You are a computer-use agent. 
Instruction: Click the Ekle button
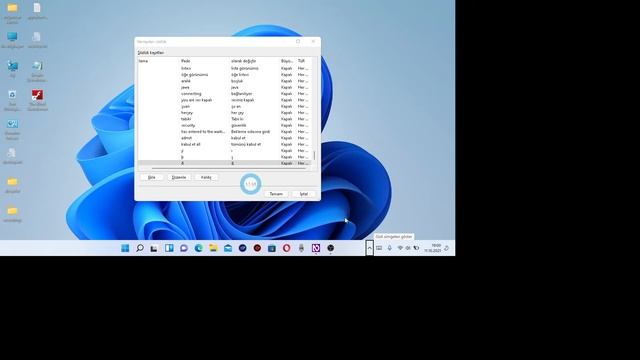tap(152, 177)
